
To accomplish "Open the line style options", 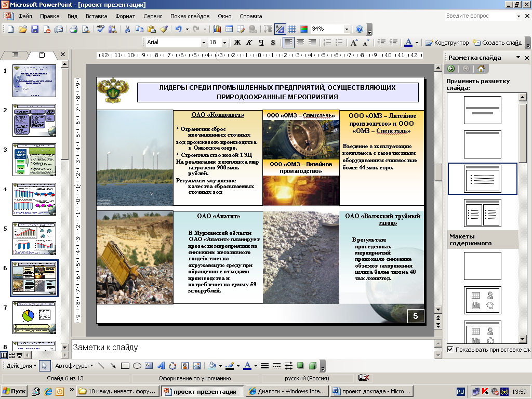I will point(264,366).
